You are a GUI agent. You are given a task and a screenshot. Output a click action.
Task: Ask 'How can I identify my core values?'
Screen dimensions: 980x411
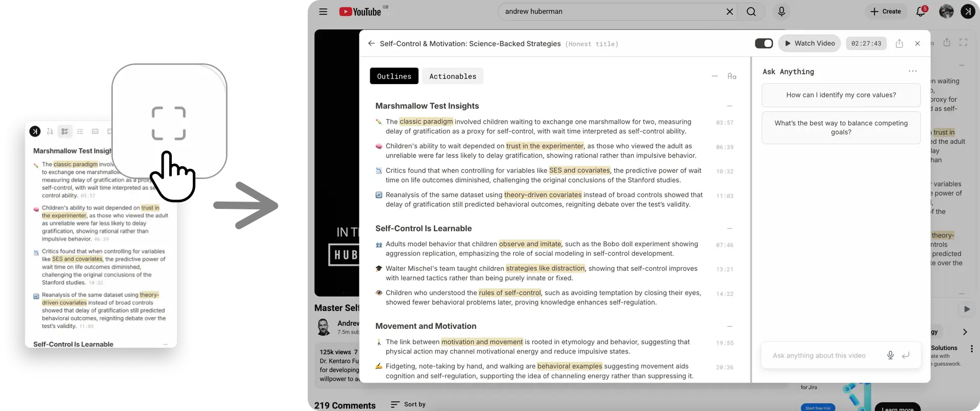tap(841, 95)
